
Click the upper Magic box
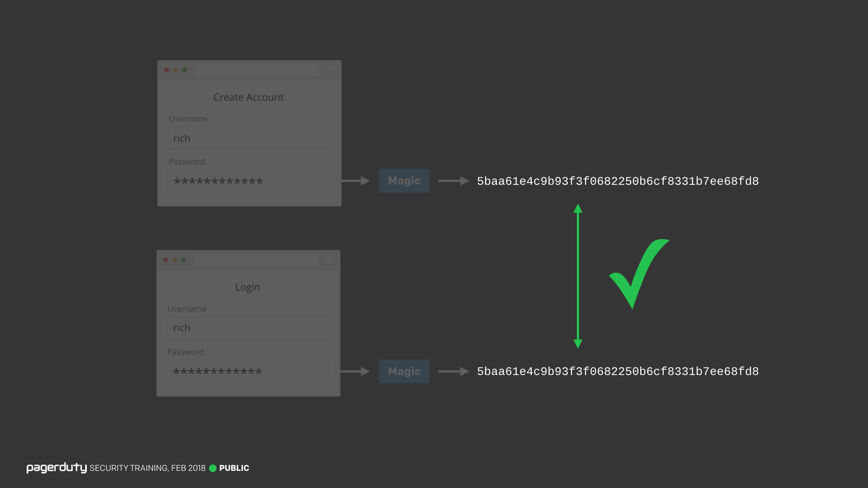coord(404,181)
